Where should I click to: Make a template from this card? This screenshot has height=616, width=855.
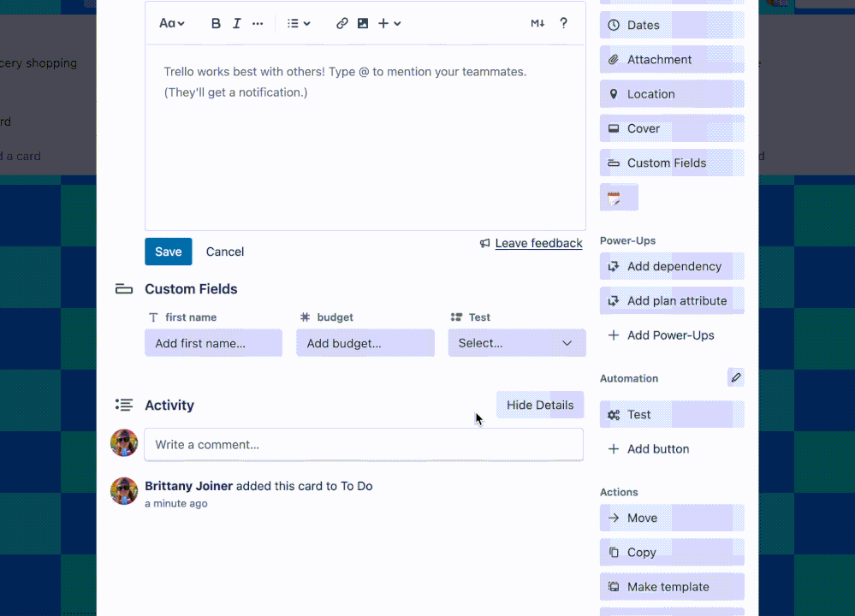click(x=671, y=587)
